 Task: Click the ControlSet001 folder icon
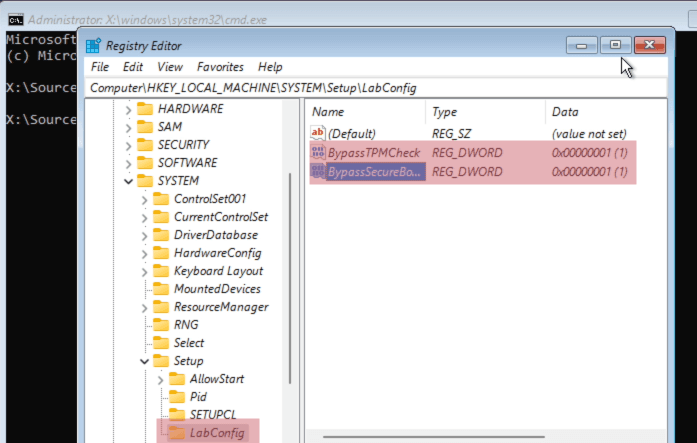161,199
